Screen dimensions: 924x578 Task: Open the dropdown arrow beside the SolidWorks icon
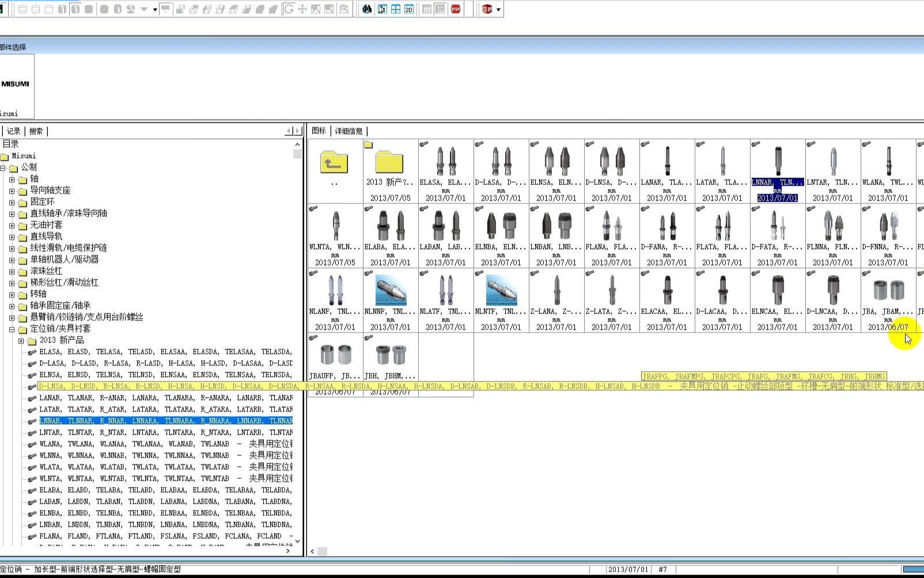click(499, 9)
